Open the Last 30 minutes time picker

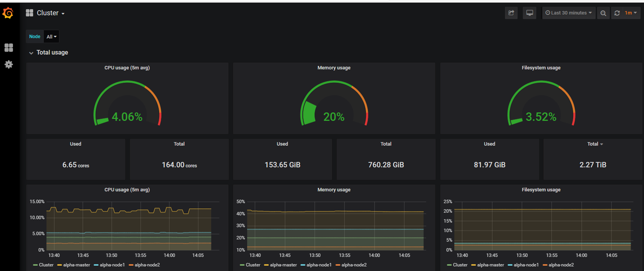click(x=569, y=13)
